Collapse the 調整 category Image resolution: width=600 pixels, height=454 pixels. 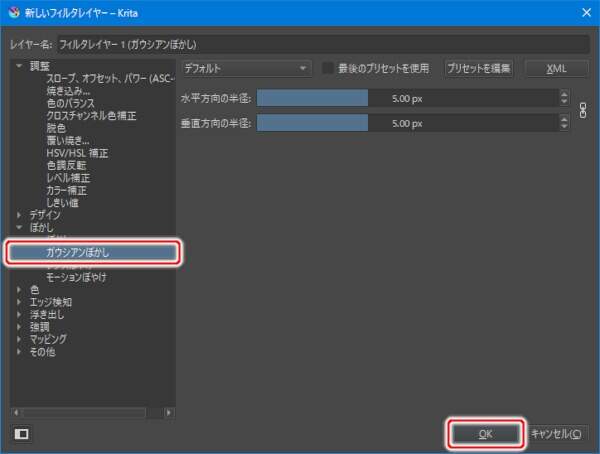coord(19,66)
